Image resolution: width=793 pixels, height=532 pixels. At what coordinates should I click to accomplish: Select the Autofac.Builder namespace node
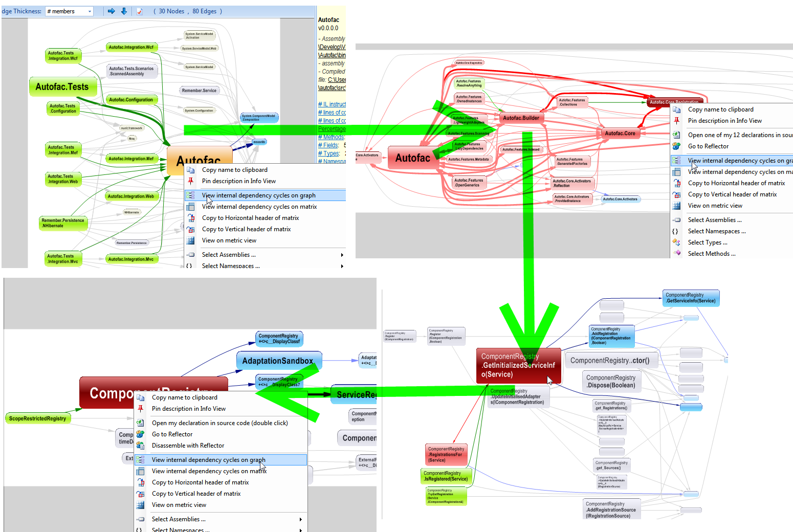521,118
